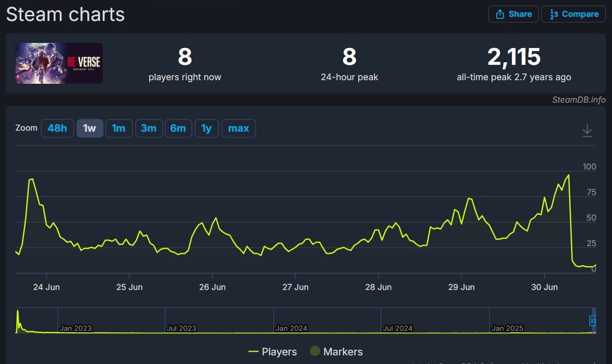Click the 24 Jun x-axis label

click(46, 287)
